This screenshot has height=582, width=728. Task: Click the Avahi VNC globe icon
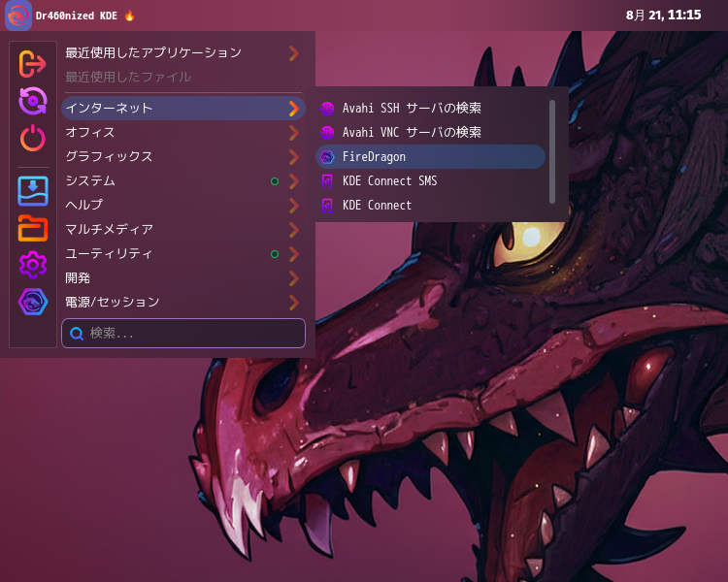coord(327,133)
